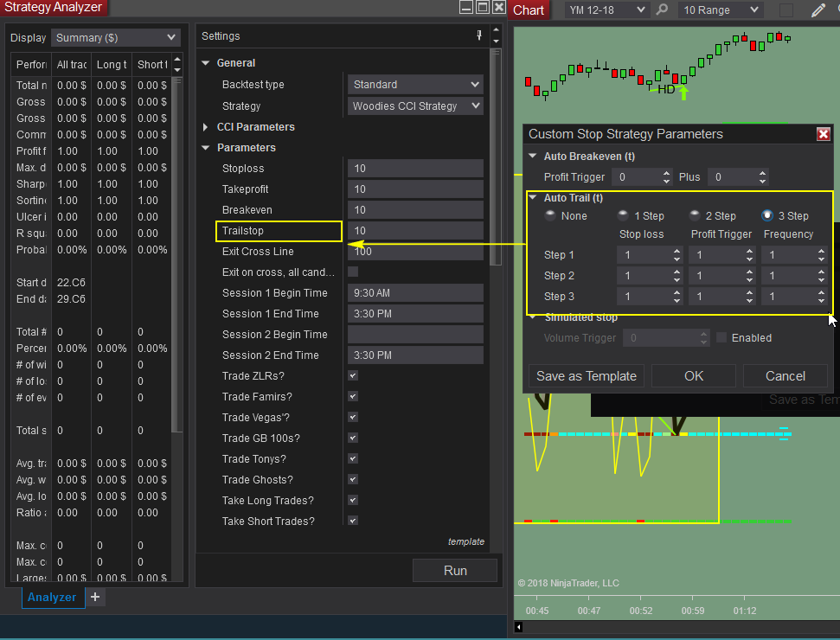Open the Display Summary ($) dropdown
The height and width of the screenshot is (640, 840).
click(116, 37)
